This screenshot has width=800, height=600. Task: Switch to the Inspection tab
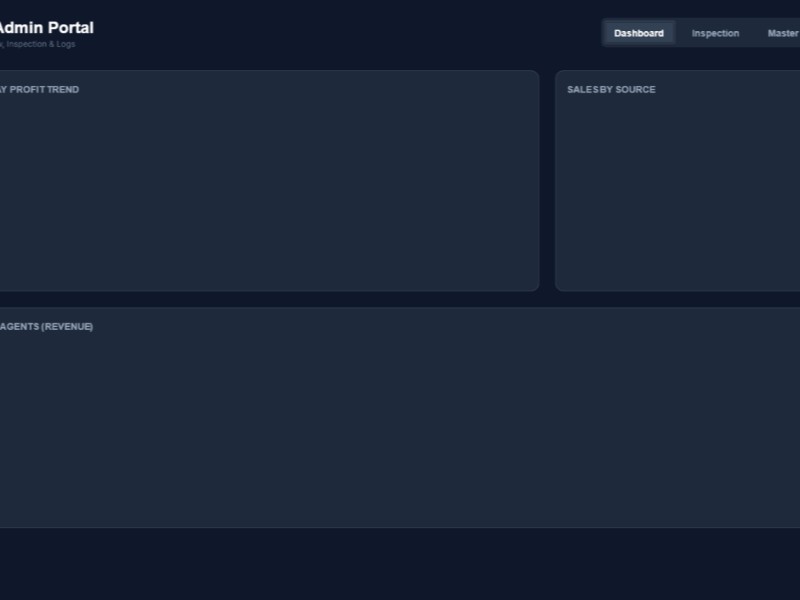coord(715,32)
